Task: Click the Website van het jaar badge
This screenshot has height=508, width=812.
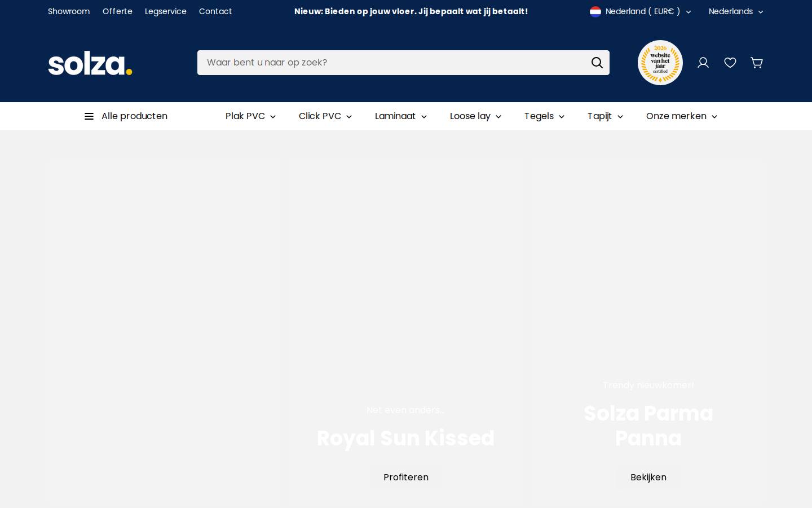Action: click(660, 63)
